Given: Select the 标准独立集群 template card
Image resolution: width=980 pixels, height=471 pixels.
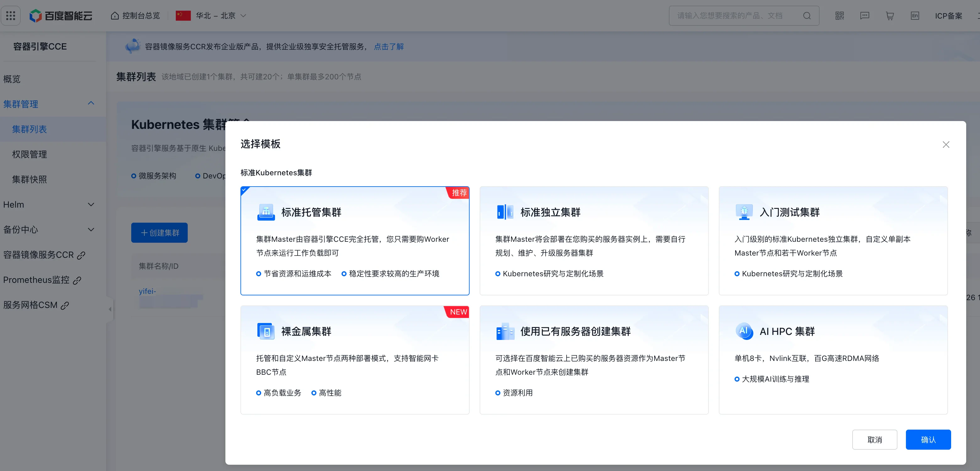Looking at the screenshot, I should (x=594, y=241).
